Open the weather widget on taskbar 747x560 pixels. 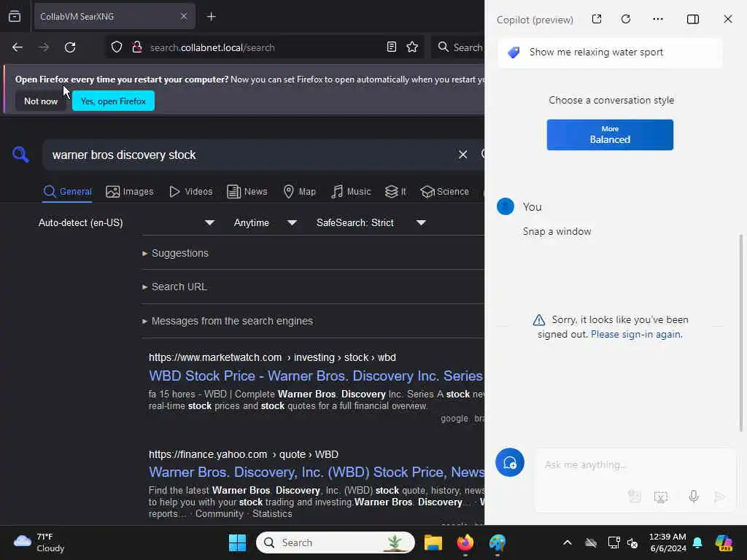point(39,542)
